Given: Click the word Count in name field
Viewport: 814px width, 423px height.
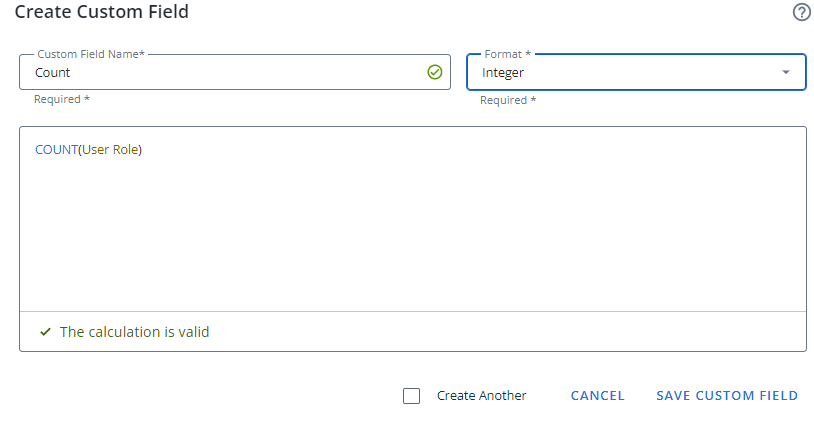Looking at the screenshot, I should [53, 72].
